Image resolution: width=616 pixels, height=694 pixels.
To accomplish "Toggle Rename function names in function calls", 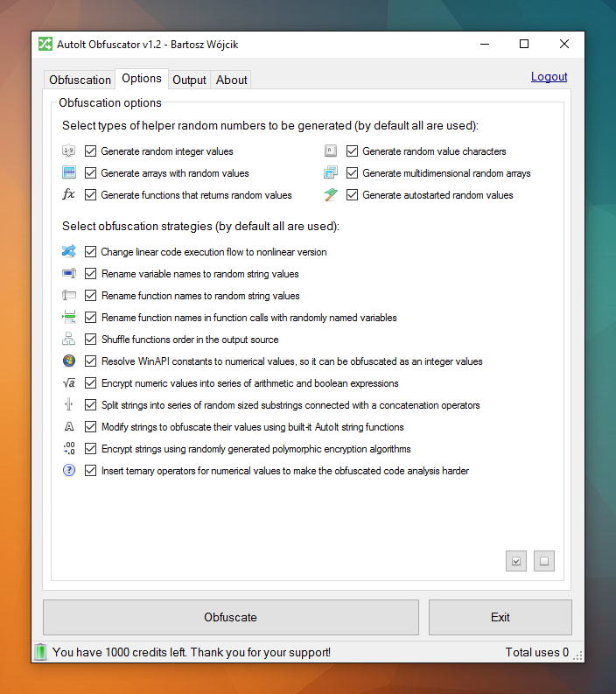I will click(90, 317).
